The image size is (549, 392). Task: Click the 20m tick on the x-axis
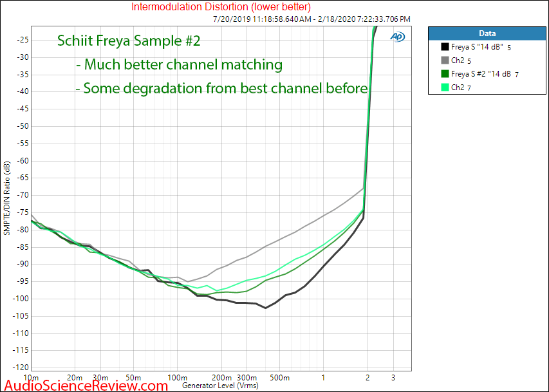[x=75, y=378]
